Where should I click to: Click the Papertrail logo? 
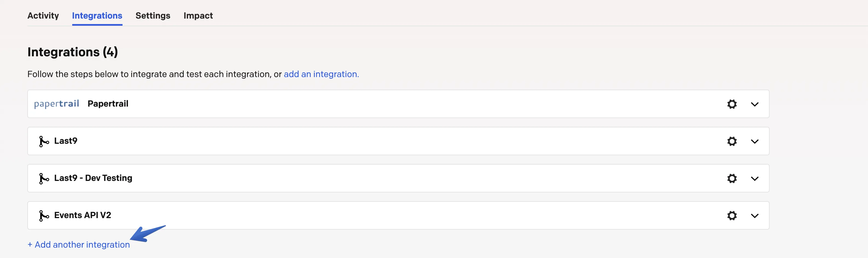coord(57,104)
